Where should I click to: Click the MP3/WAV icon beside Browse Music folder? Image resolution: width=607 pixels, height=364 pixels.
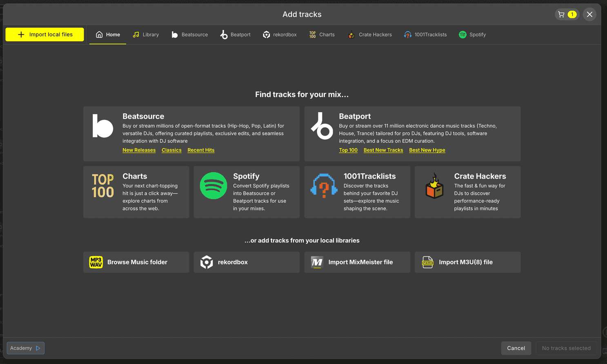[x=96, y=262]
